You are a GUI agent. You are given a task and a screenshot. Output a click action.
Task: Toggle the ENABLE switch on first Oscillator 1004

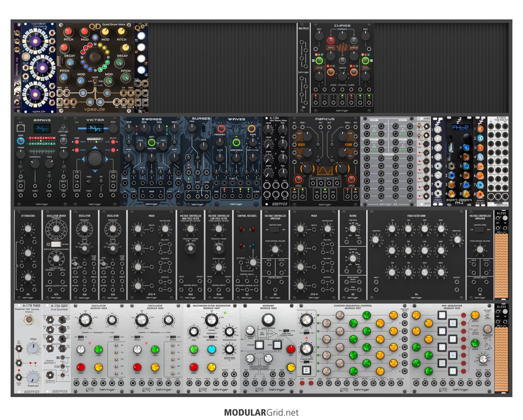coord(81,337)
